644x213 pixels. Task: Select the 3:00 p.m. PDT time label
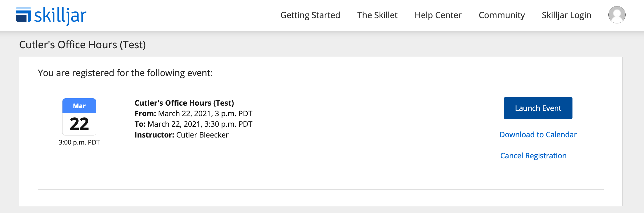[79, 142]
